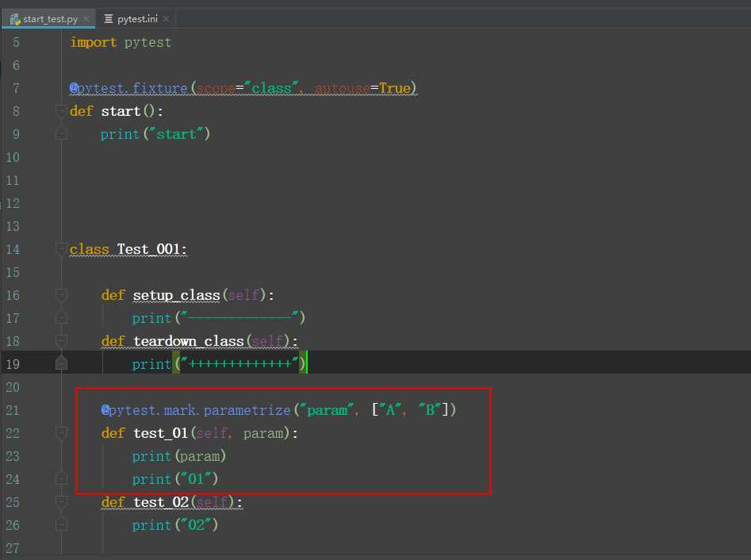Close the start_test.py tab
Screen dimensions: 751x560
click(x=86, y=18)
